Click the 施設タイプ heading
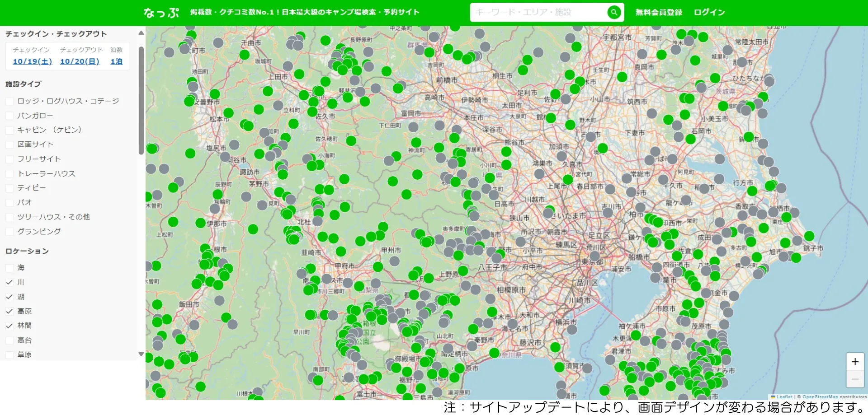 coord(23,84)
